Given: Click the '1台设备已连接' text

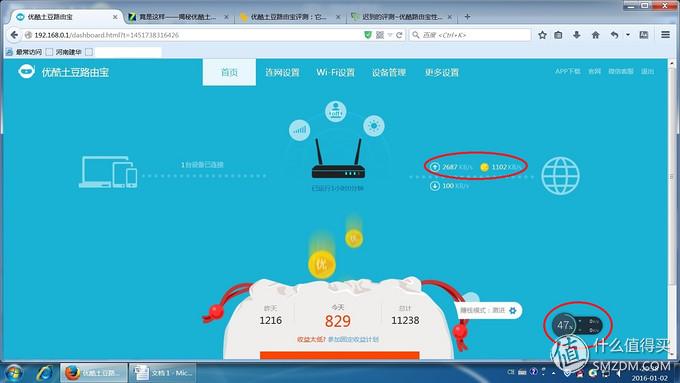Looking at the screenshot, I should pos(202,165).
